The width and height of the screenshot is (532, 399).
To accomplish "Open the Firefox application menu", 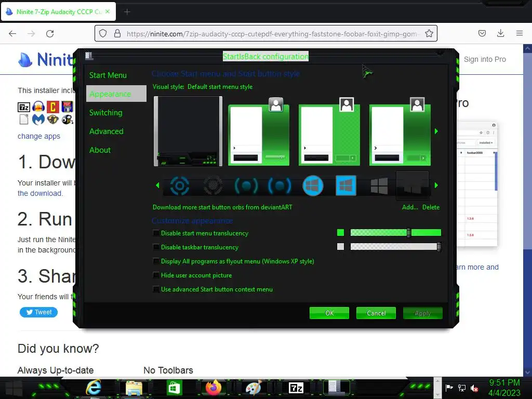I will 520,33.
